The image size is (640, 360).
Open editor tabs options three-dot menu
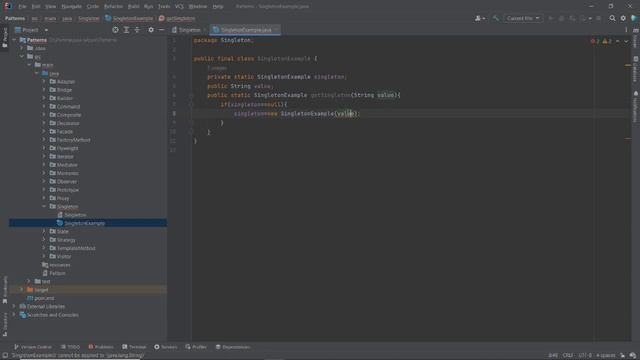point(626,30)
